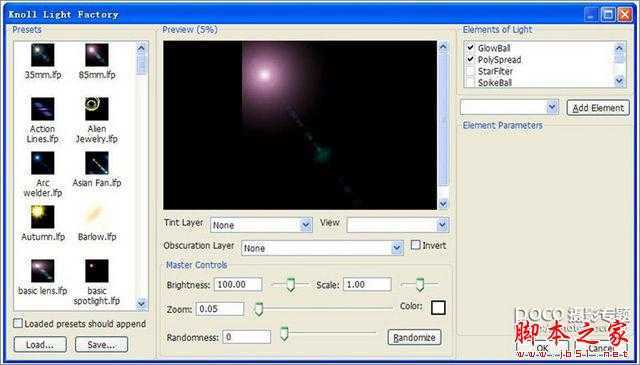Select the Autumn.lfp preset icon
The height and width of the screenshot is (365, 640).
43,217
